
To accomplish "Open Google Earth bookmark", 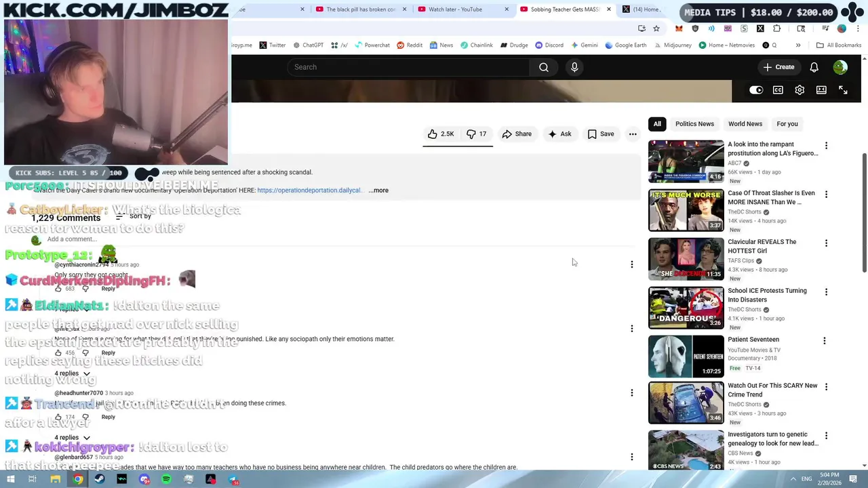I will tap(625, 45).
